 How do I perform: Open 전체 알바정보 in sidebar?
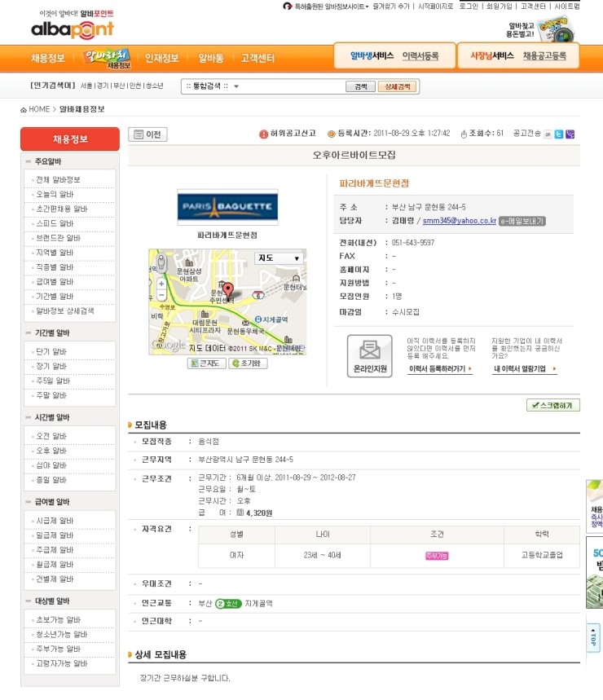coord(58,180)
